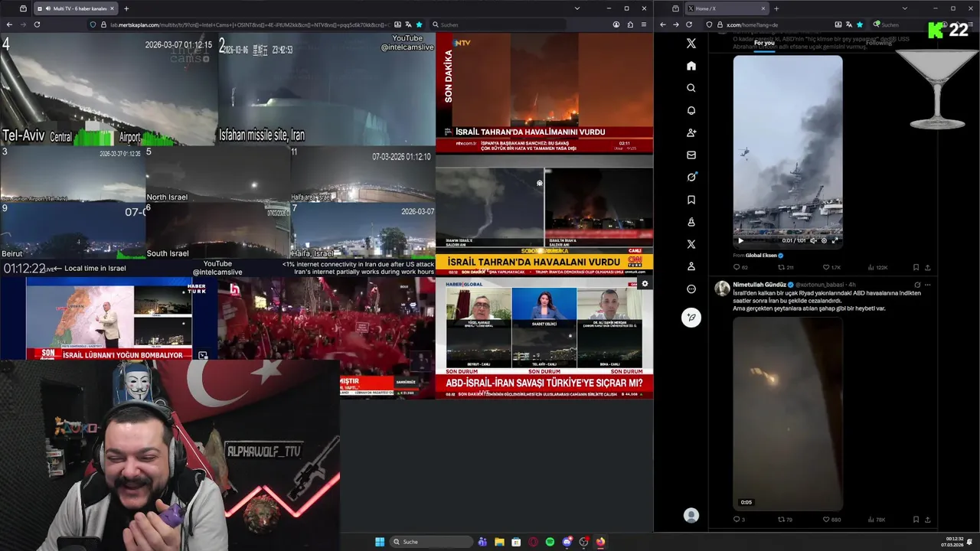The width and height of the screenshot is (980, 551).
Task: Open extensions puzzle menu in Multi TV window
Action: (631, 24)
